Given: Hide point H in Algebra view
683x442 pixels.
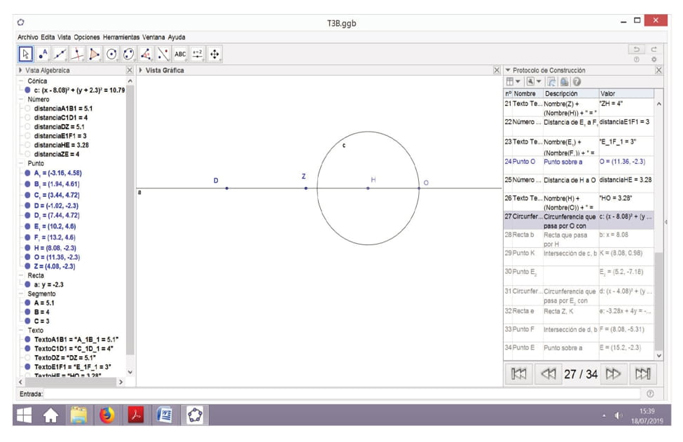Looking at the screenshot, I should (x=28, y=248).
